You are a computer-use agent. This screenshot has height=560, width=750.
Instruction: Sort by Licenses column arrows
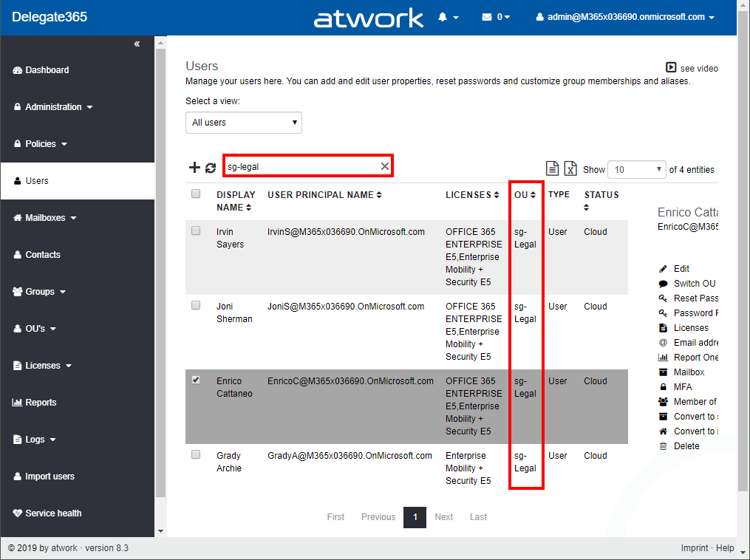(x=497, y=195)
